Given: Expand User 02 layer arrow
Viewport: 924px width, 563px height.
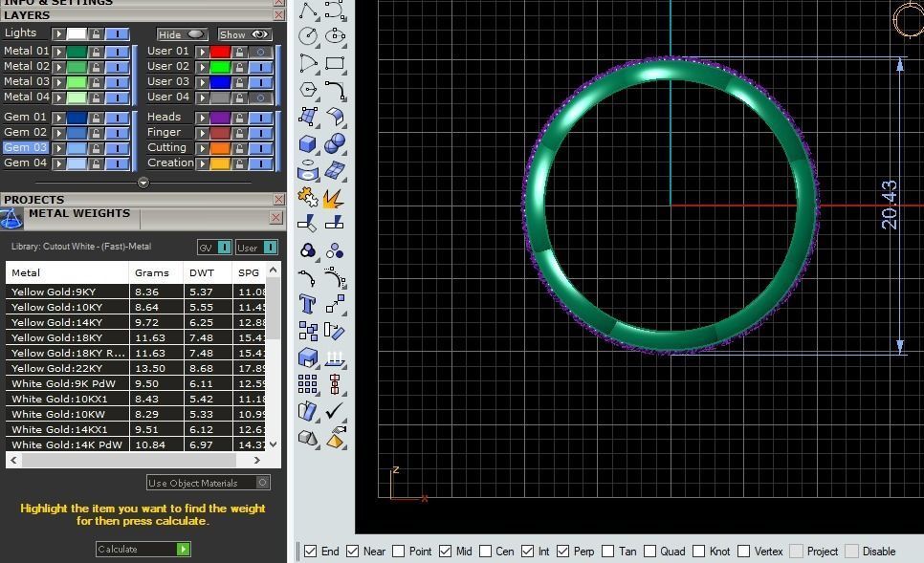Looking at the screenshot, I should 202,67.
